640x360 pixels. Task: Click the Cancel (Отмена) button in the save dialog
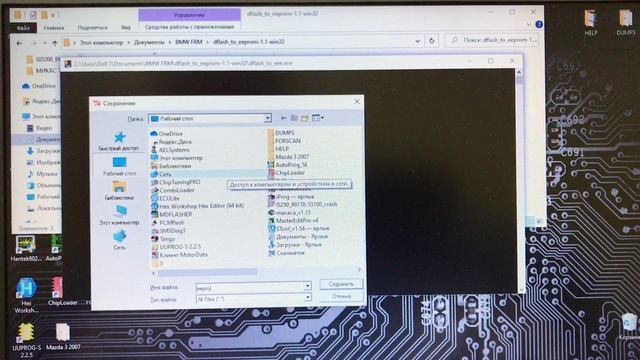click(341, 296)
